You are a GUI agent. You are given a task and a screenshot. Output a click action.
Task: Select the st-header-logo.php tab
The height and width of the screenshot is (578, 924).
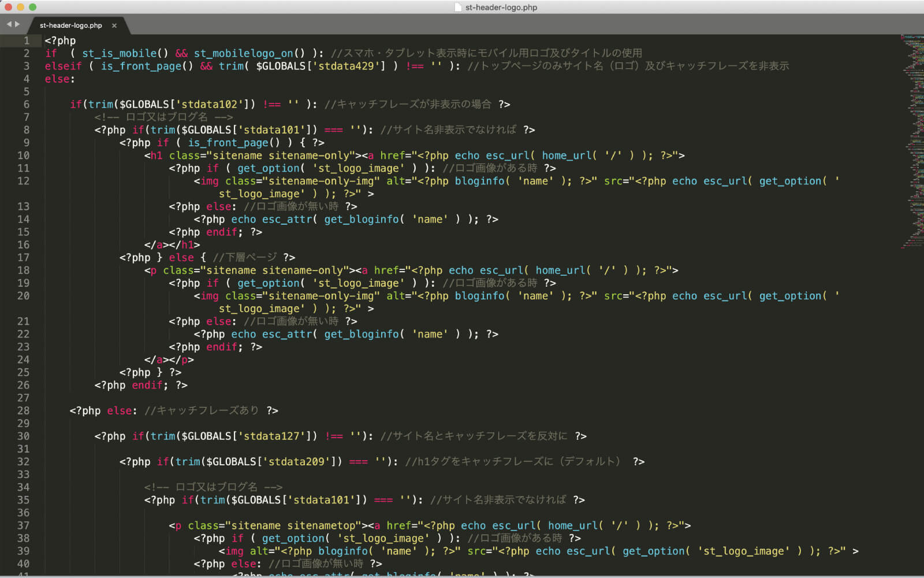[x=70, y=25]
